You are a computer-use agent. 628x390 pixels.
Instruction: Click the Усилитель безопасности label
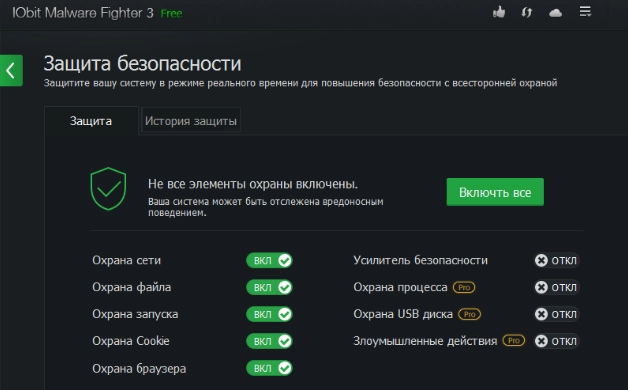421,260
